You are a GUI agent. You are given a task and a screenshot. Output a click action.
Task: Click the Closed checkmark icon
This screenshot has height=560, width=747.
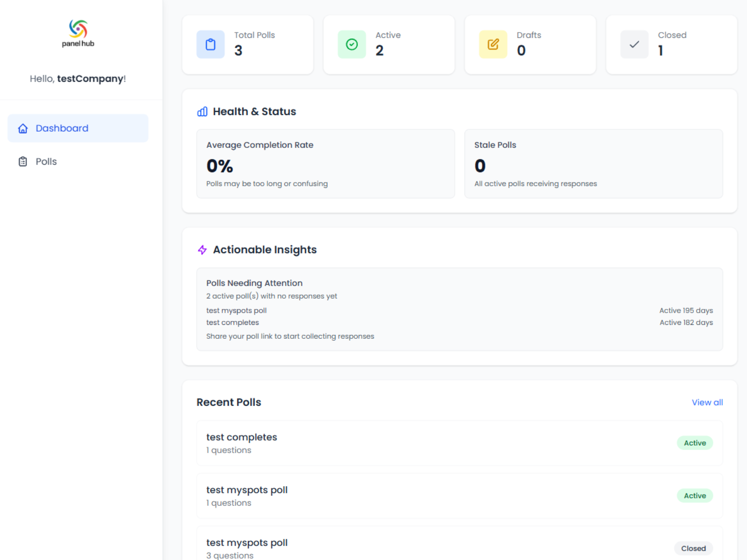click(634, 44)
